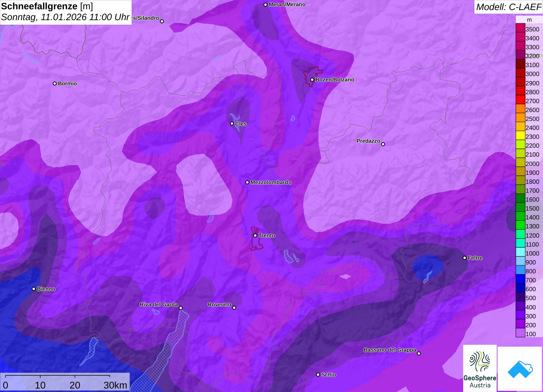Click the 1500 m green legend swatch

coord(520,207)
